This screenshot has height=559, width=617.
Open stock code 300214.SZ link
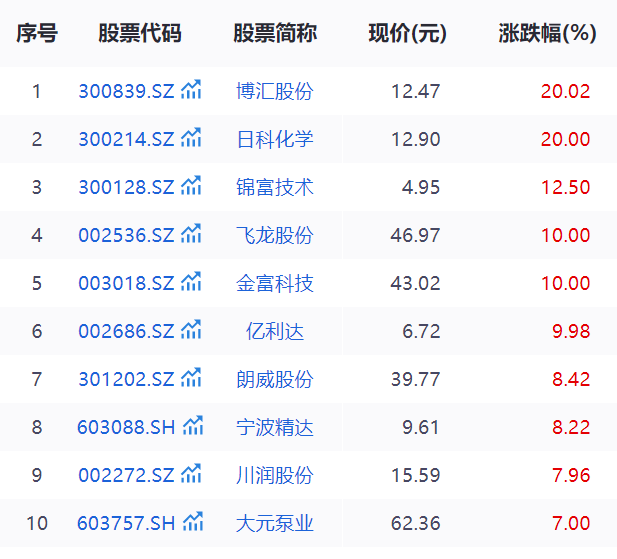126,139
